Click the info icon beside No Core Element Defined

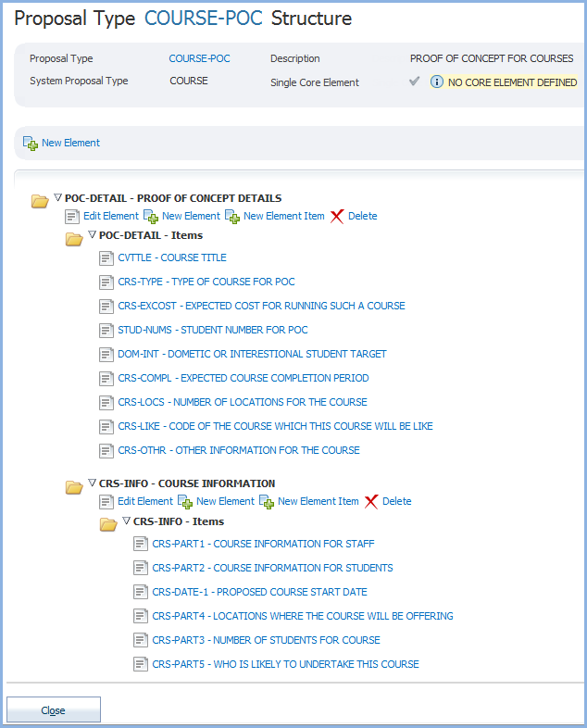tap(436, 82)
